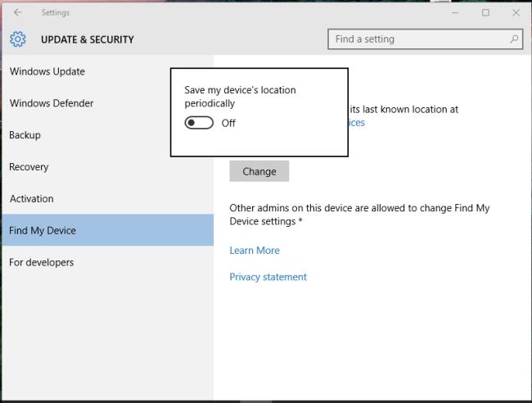The height and width of the screenshot is (403, 532).
Task: Click the partially hidden devices link
Action: [355, 123]
